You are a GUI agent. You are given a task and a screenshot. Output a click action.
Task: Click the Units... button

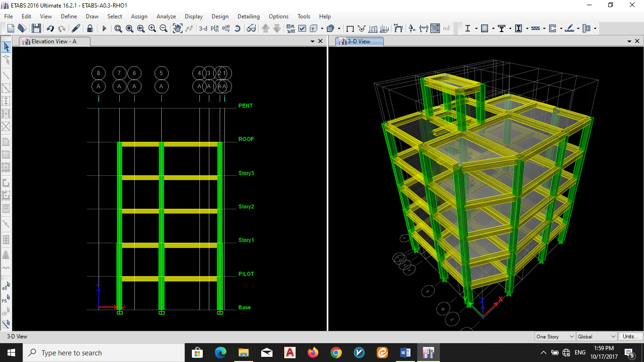pyautogui.click(x=630, y=337)
